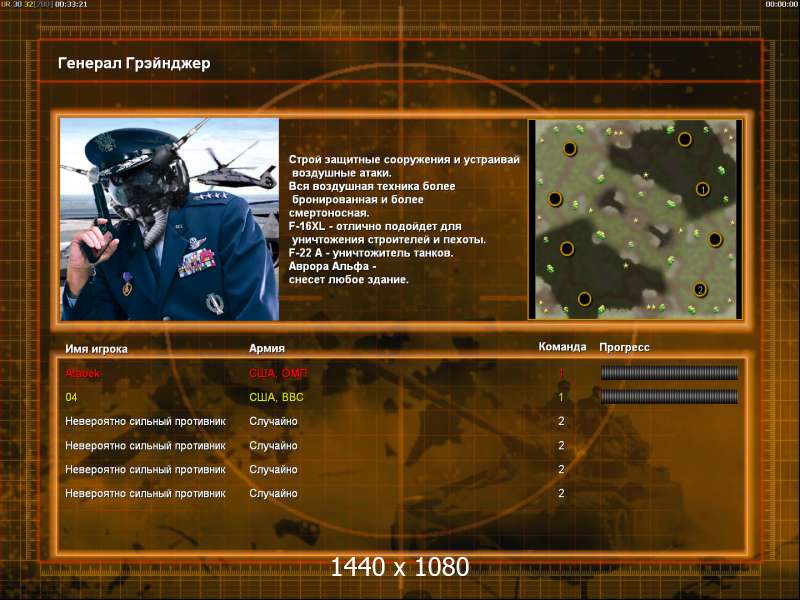
Task: Click the start position marker numbered 1
Action: click(x=703, y=189)
